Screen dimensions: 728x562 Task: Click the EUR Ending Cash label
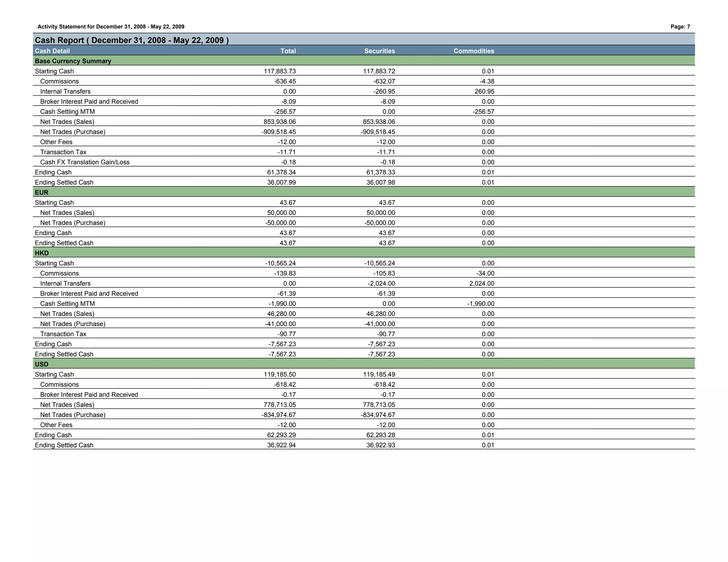coord(53,233)
